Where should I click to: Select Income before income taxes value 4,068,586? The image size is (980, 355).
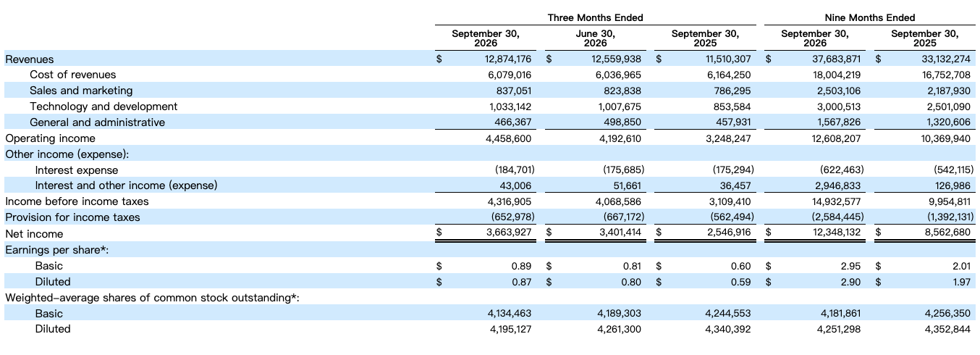619,201
